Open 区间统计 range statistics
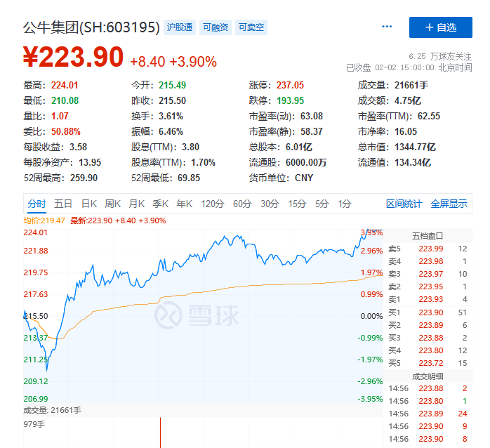 (x=404, y=204)
